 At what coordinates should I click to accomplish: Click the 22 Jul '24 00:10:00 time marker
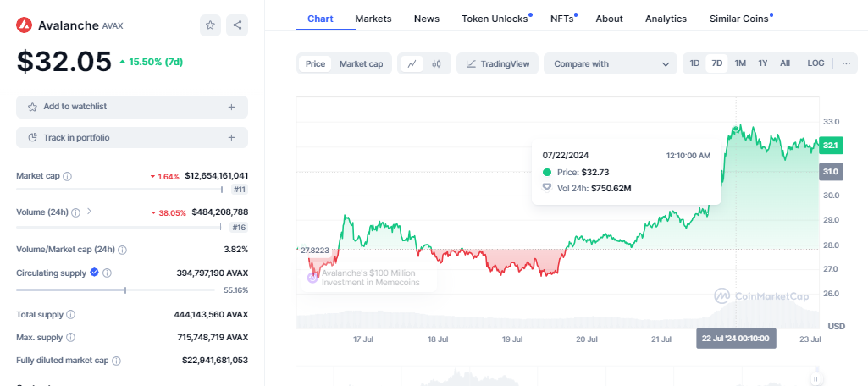coord(736,338)
